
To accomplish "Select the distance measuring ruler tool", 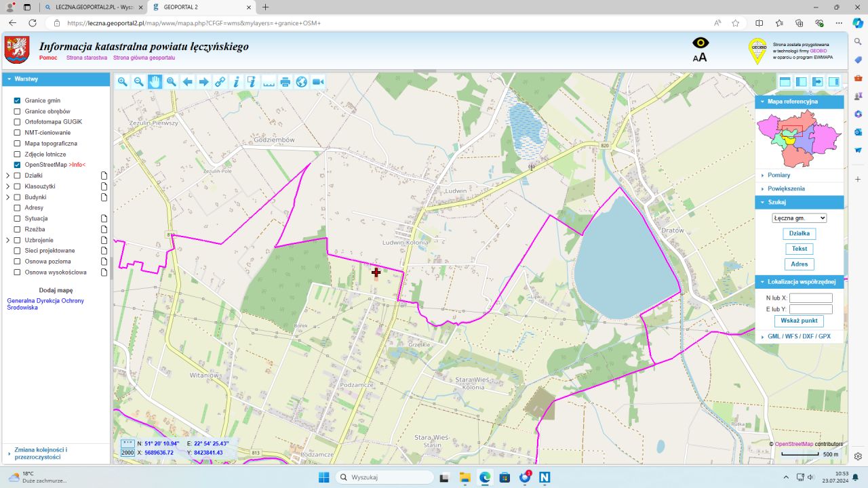I will click(269, 82).
